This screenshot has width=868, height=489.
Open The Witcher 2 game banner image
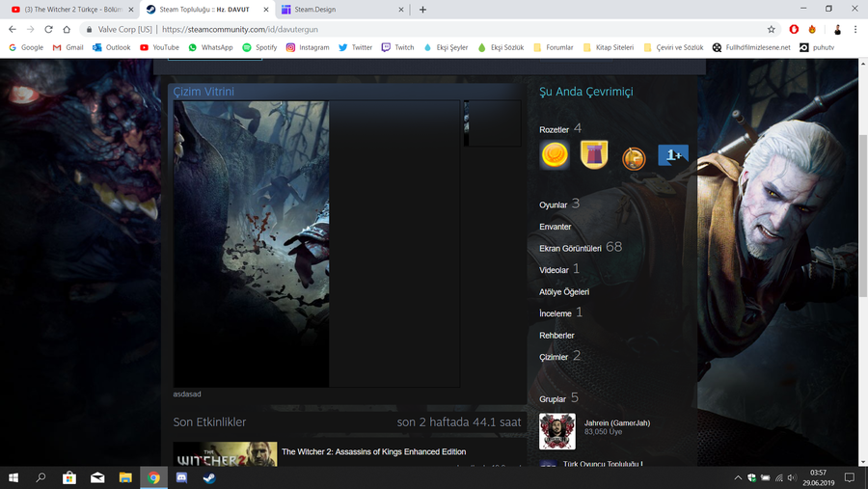pos(225,454)
